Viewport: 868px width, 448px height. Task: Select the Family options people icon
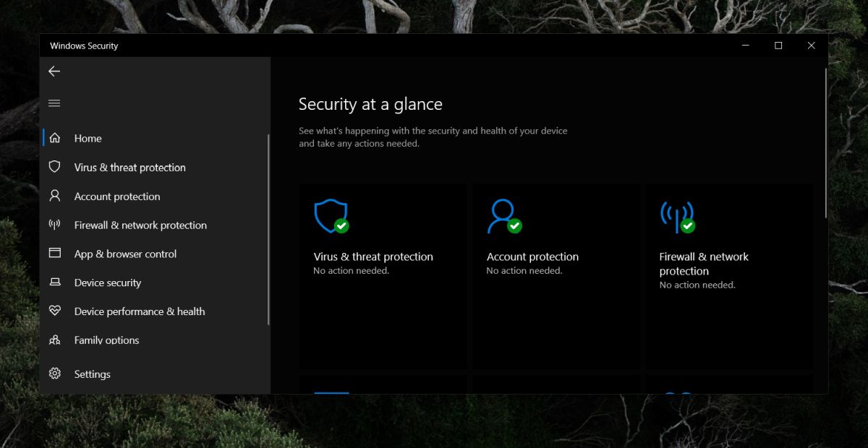pos(55,340)
